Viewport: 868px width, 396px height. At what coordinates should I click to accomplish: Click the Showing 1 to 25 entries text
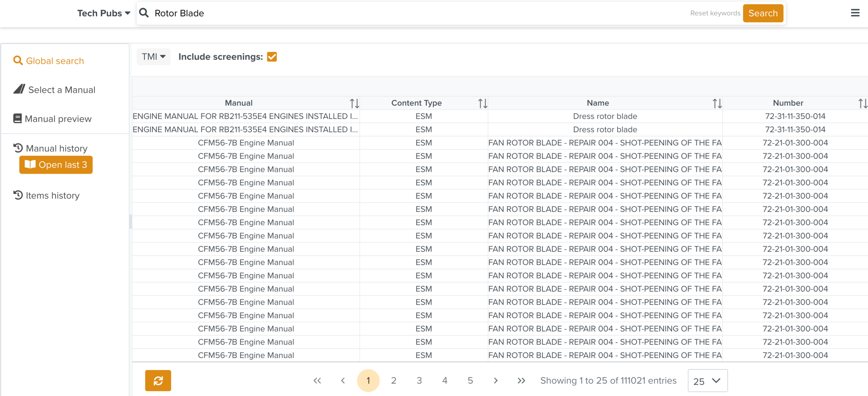coord(608,380)
